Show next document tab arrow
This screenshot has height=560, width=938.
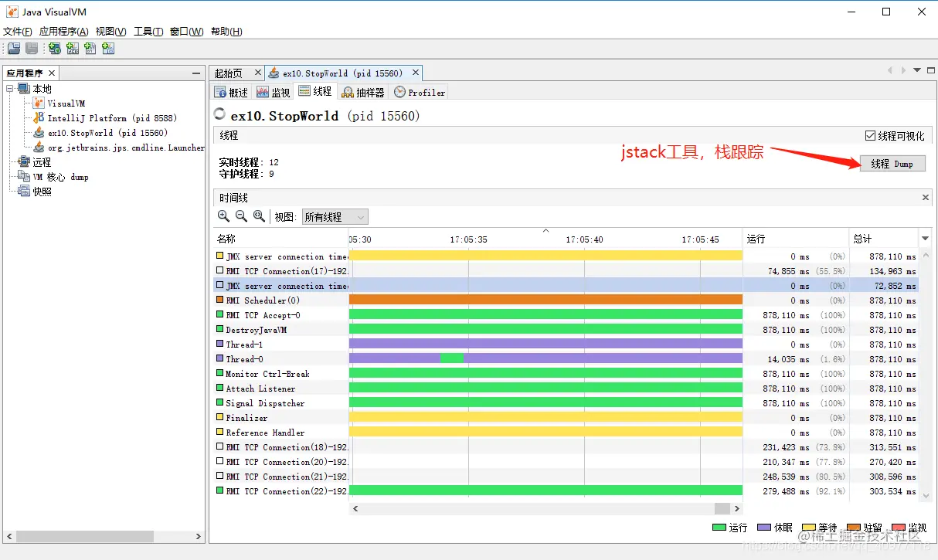903,70
